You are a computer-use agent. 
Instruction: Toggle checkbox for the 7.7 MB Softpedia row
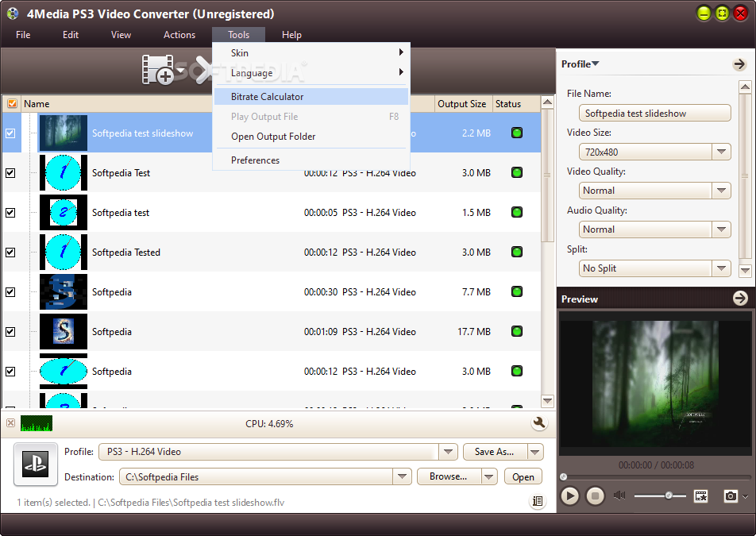[x=10, y=292]
